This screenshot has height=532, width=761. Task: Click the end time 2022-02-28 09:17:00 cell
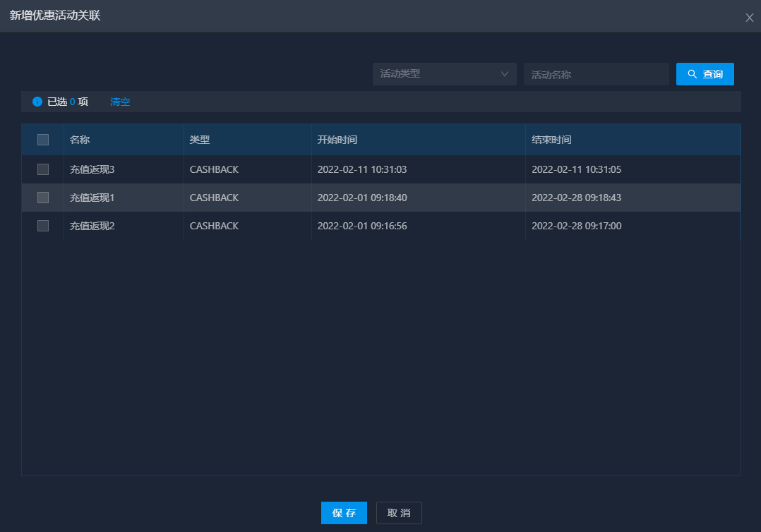point(576,226)
